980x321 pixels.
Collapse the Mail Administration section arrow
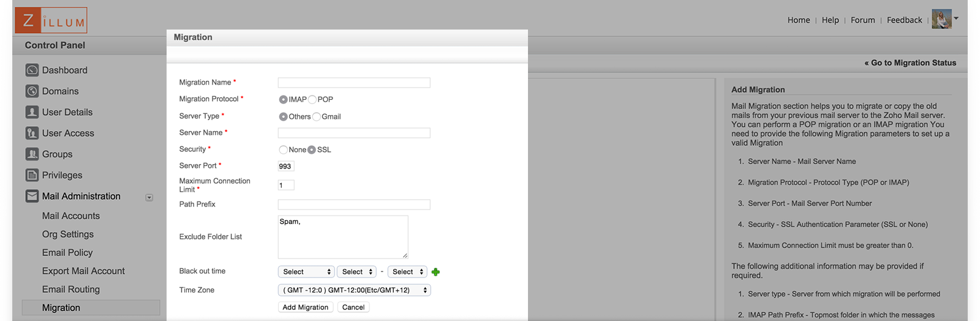[x=149, y=198]
